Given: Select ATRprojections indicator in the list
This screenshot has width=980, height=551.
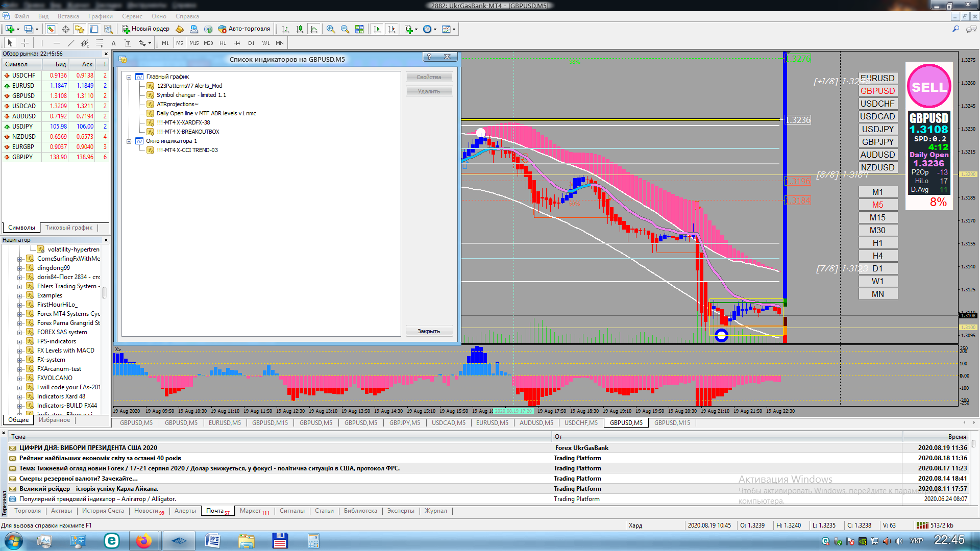Looking at the screenshot, I should (x=177, y=104).
